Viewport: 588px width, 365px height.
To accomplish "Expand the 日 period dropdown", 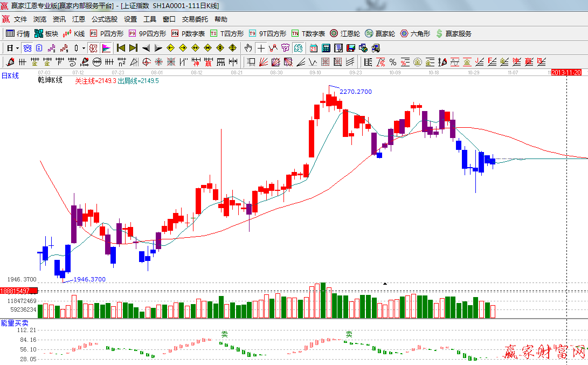I will pyautogui.click(x=12, y=48).
